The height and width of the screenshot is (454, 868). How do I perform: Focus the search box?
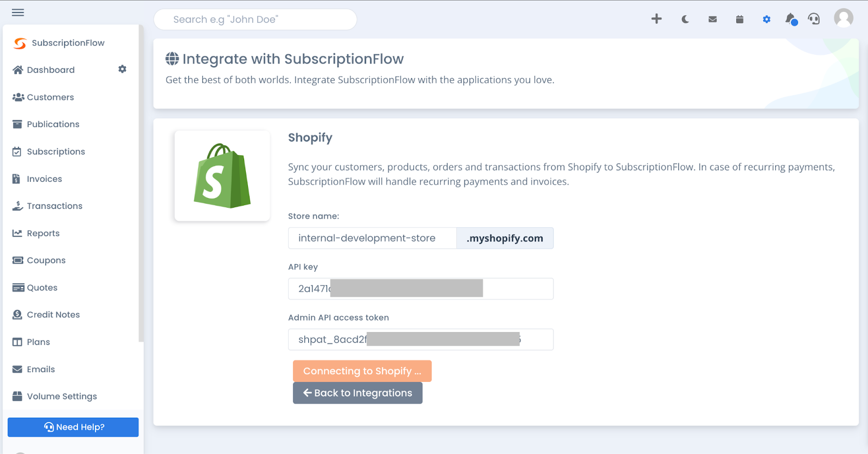(256, 20)
